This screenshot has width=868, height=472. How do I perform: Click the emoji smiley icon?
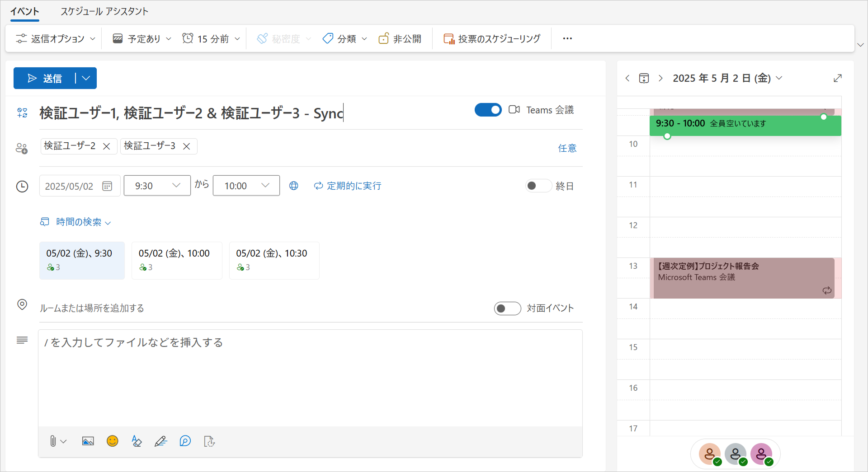(x=112, y=441)
